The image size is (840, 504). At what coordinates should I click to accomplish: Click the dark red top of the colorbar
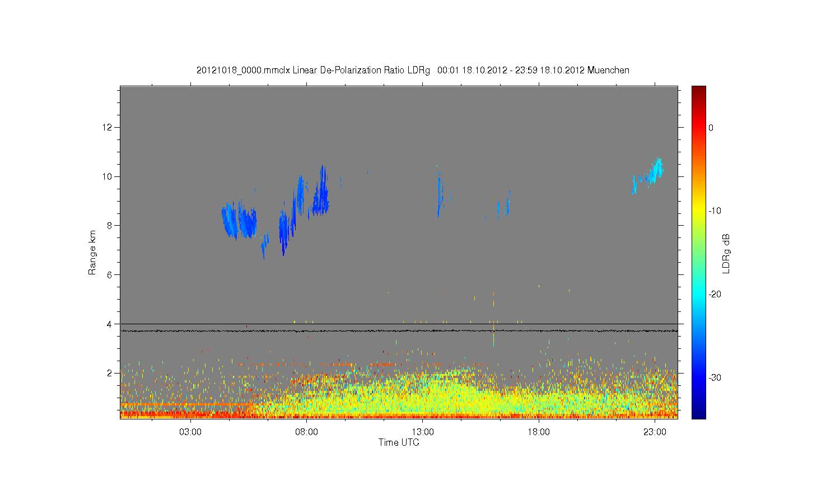[x=699, y=91]
